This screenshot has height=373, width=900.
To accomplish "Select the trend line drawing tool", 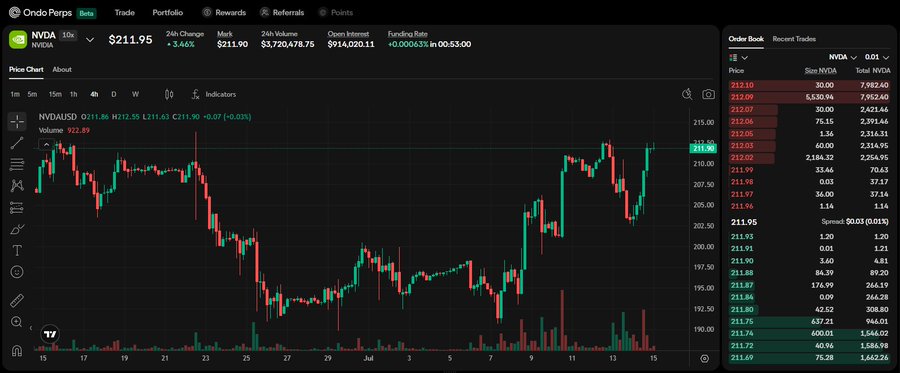I will click(x=17, y=143).
